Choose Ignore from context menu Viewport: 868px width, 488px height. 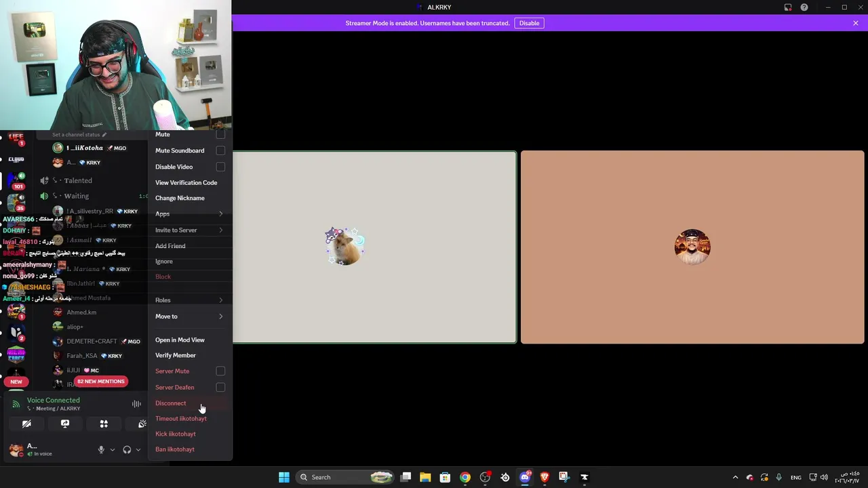(x=190, y=262)
